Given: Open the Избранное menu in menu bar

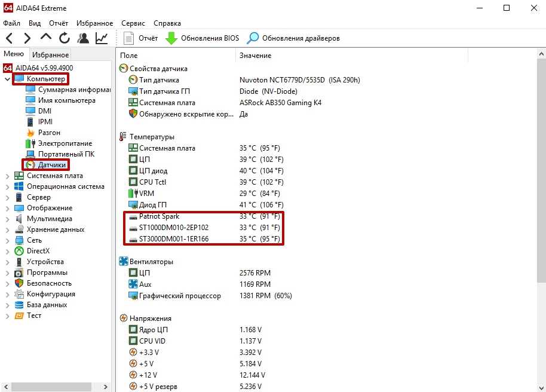Looking at the screenshot, I should coord(95,23).
